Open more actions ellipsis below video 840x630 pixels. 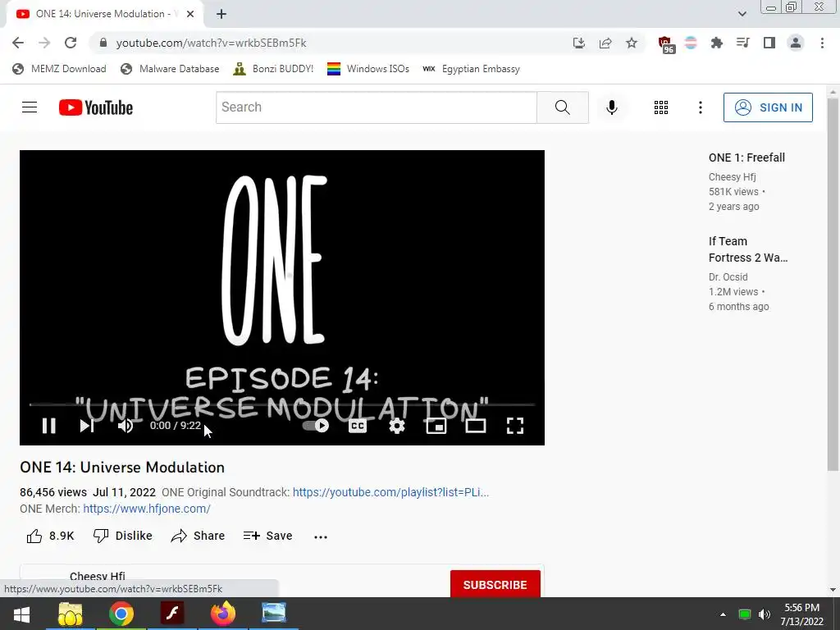pos(321,536)
